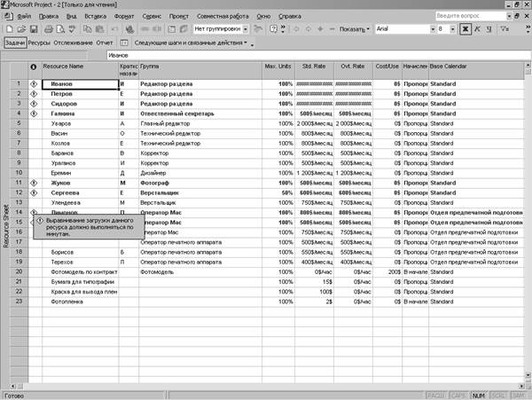Click indicator icon in Жуков row
The height and width of the screenshot is (400, 532).
pyautogui.click(x=34, y=183)
